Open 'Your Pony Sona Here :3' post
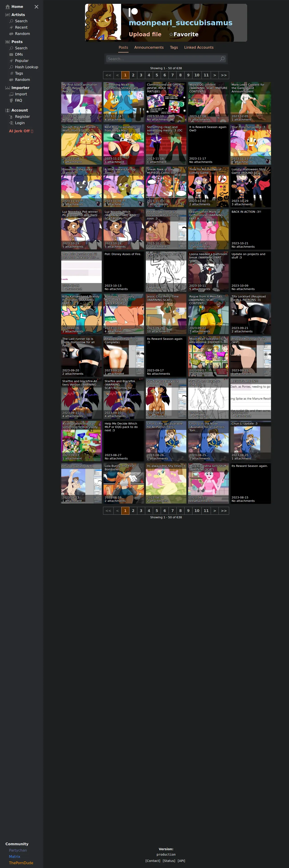289x868 pixels. 251,145
